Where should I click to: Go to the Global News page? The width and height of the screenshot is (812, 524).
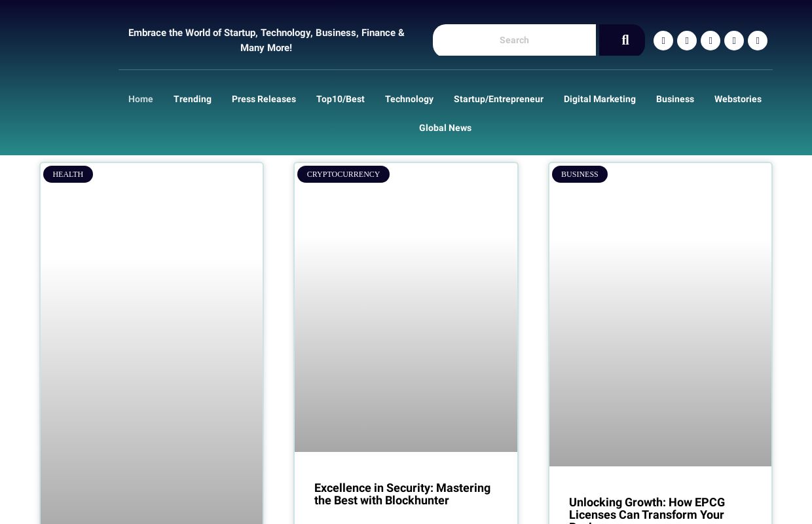pos(445,128)
